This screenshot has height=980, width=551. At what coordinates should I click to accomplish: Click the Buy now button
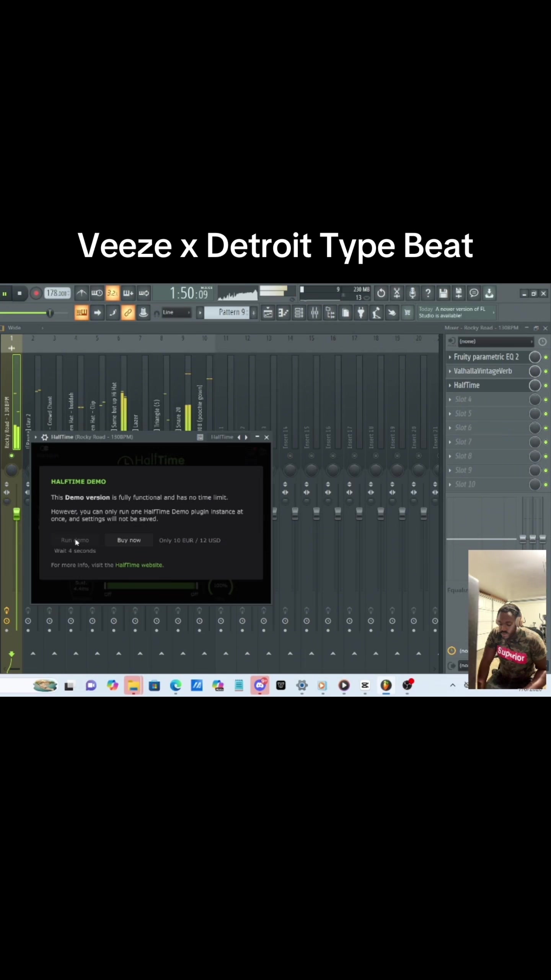pyautogui.click(x=129, y=540)
